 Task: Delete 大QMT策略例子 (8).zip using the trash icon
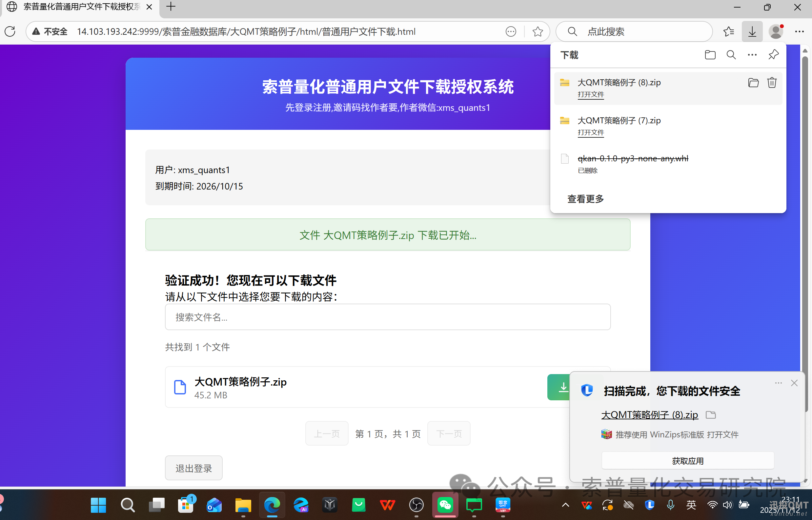(x=772, y=82)
